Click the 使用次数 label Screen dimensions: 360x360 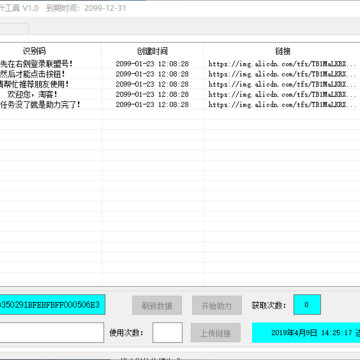tap(126, 333)
